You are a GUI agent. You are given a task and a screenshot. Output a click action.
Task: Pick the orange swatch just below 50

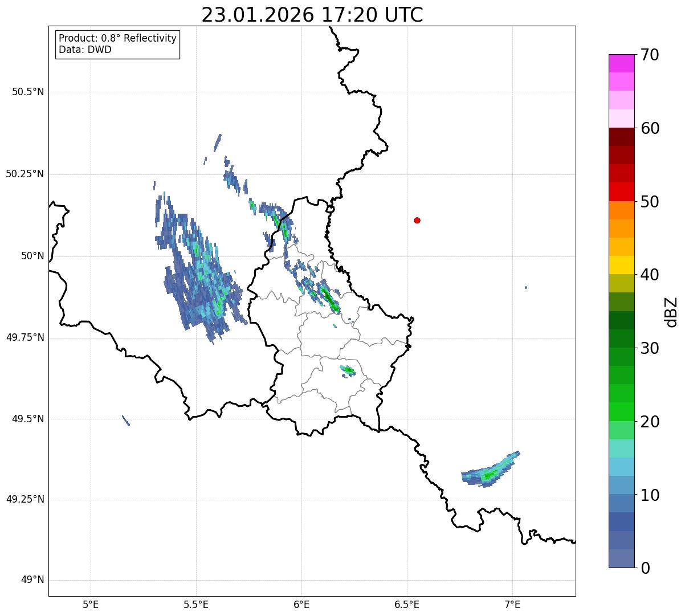622,210
